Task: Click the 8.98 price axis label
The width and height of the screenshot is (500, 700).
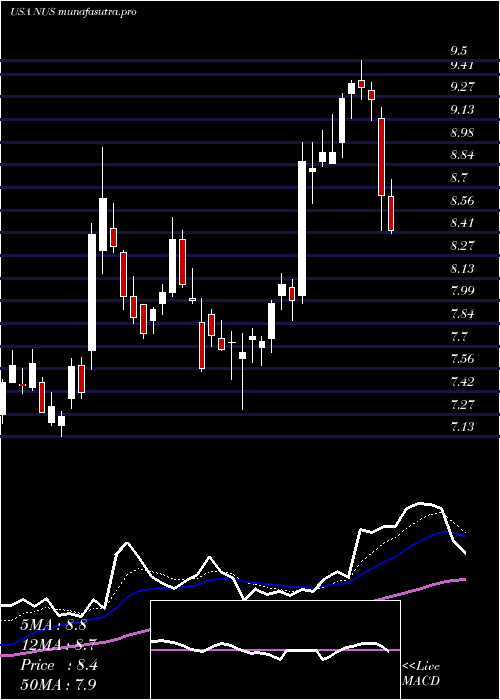Action: point(462,132)
